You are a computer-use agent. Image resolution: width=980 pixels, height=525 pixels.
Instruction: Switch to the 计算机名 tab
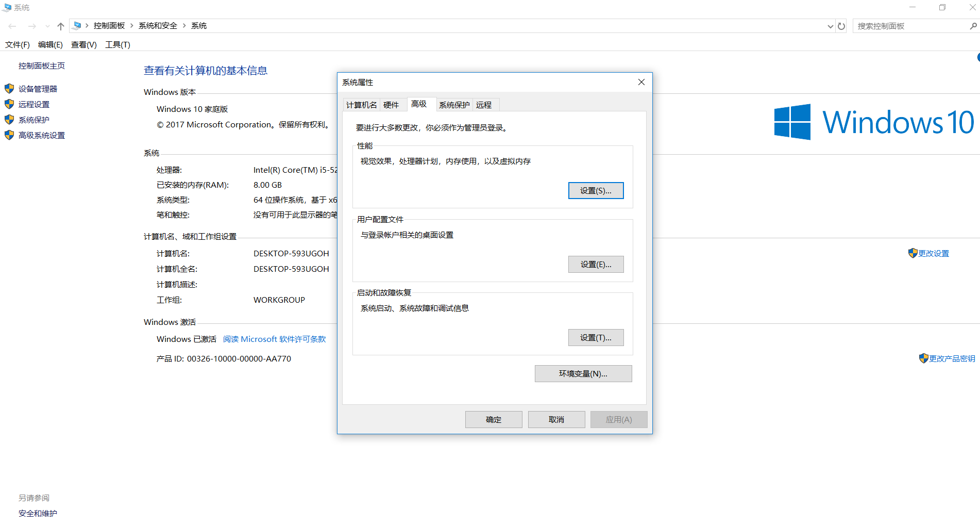(361, 105)
